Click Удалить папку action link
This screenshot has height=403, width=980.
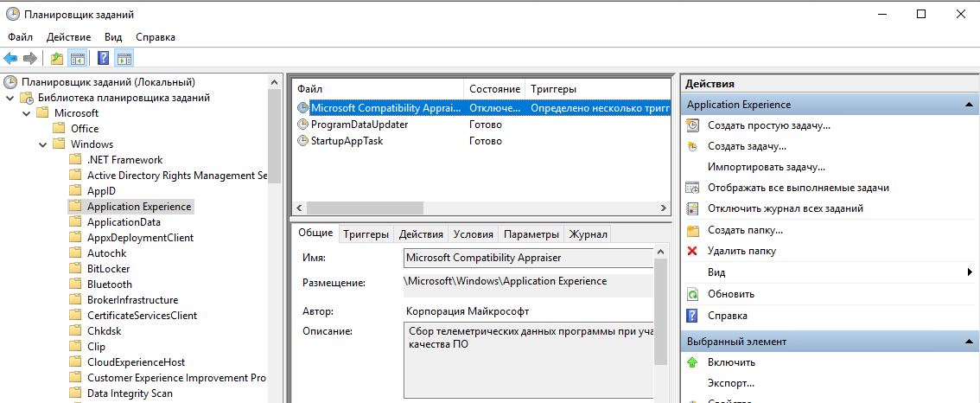tap(741, 251)
